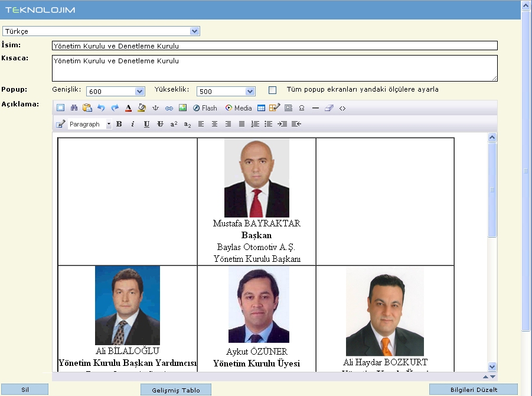Shrink editor height with up triangle
Image resolution: width=532 pixels, height=396 pixels.
(485, 376)
